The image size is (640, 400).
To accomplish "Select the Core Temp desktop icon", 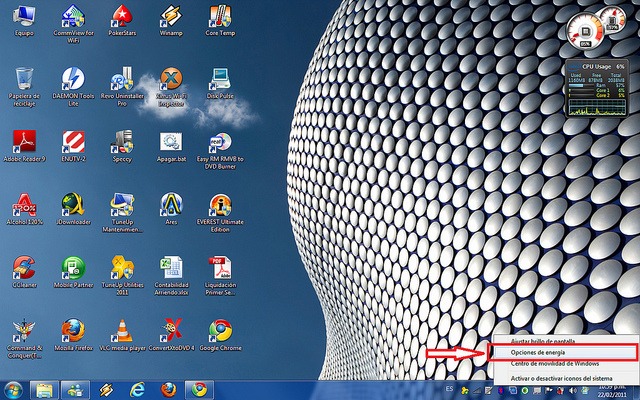I will point(221,17).
